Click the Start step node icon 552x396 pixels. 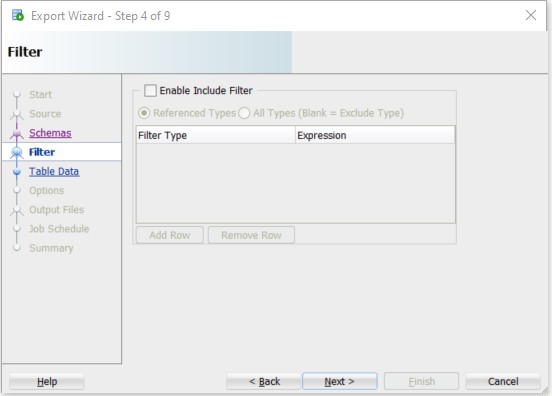click(17, 95)
